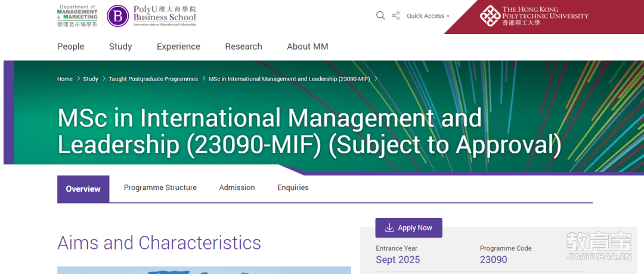Click the MSc programme page title
This screenshot has width=644, height=274.
(309, 131)
